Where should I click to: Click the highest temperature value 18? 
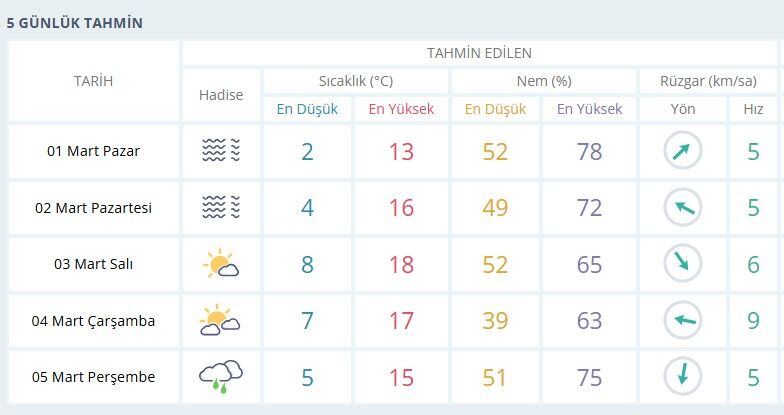tap(401, 265)
